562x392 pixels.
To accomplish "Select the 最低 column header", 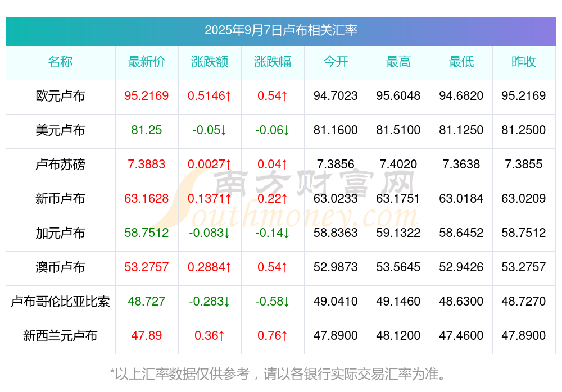I will click(x=461, y=62).
